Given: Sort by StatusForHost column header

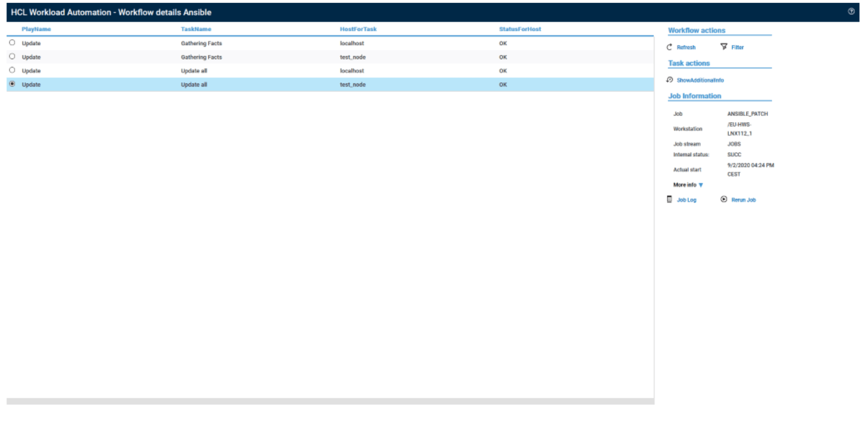Looking at the screenshot, I should pyautogui.click(x=520, y=29).
